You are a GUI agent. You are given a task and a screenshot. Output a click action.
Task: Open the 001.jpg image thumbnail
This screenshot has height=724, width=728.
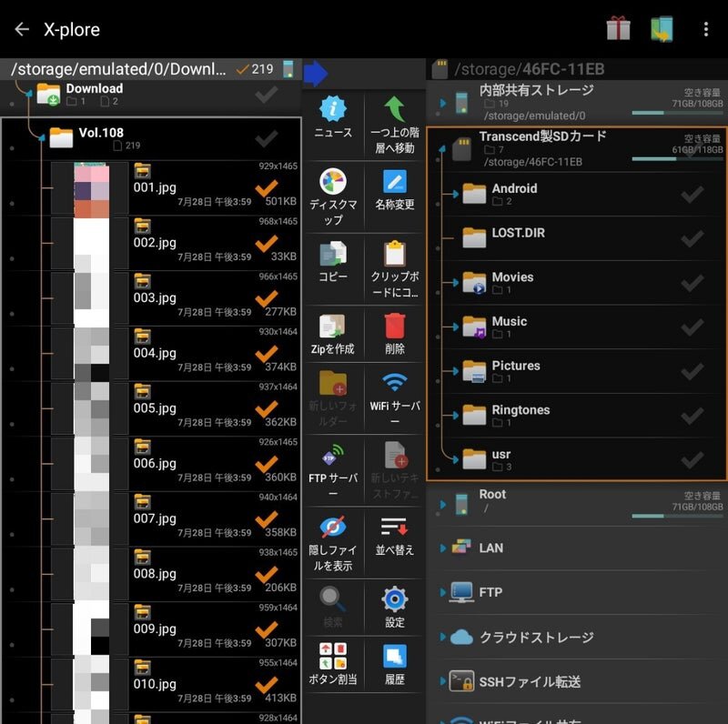coord(92,189)
